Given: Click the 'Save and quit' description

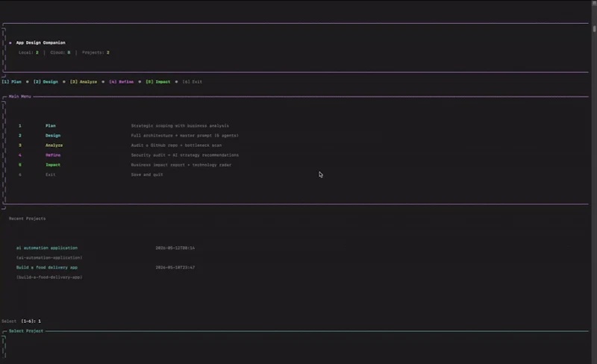Looking at the screenshot, I should pos(147,175).
